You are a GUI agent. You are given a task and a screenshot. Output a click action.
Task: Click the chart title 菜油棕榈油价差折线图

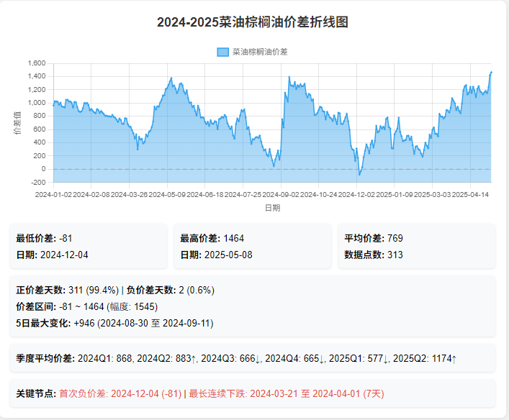click(x=253, y=22)
